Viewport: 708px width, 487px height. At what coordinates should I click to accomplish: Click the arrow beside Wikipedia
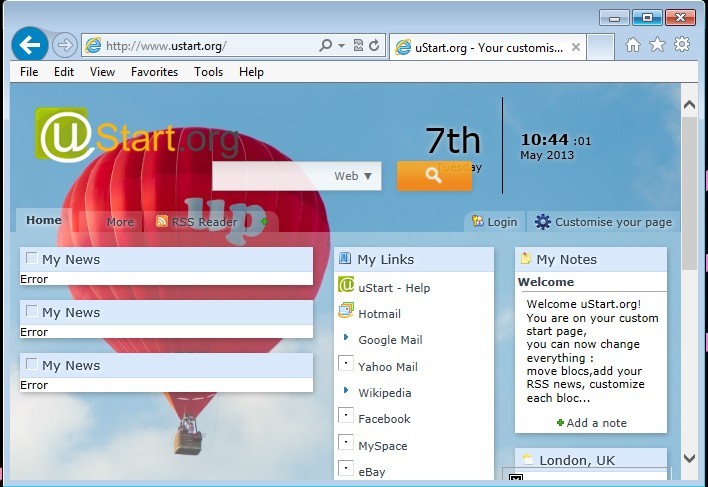pos(346,390)
